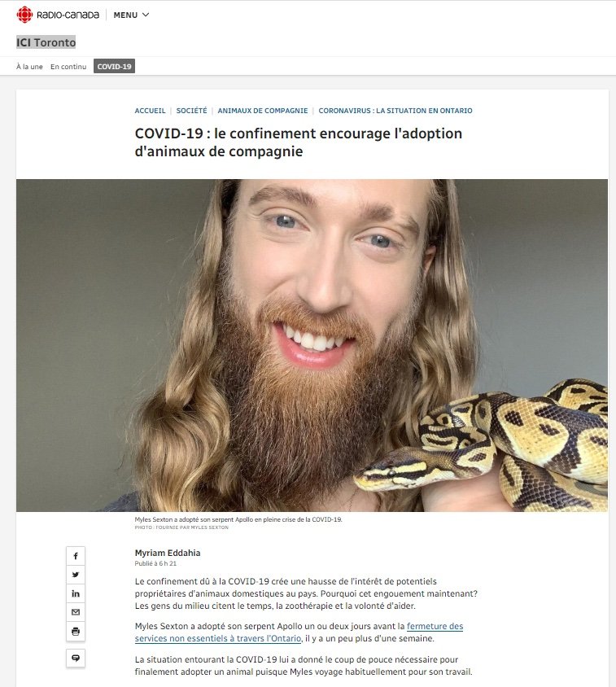Viewport: 616px width, 687px height.
Task: Follow the fermeture des services non essentiels link
Action: pyautogui.click(x=299, y=632)
